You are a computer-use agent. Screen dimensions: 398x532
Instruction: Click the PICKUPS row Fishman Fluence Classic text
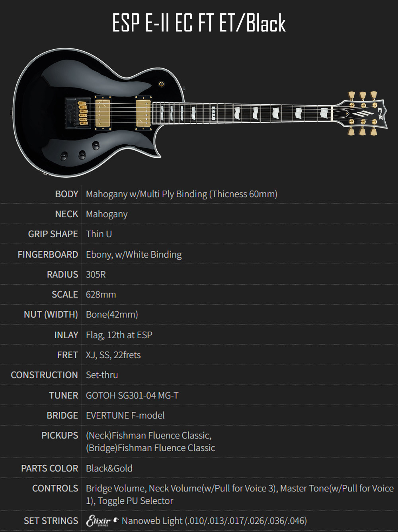150,442
